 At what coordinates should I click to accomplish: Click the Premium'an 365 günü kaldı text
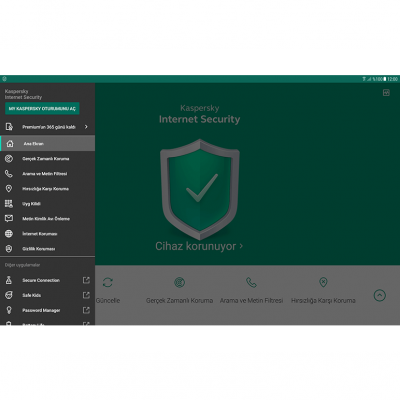click(x=49, y=127)
